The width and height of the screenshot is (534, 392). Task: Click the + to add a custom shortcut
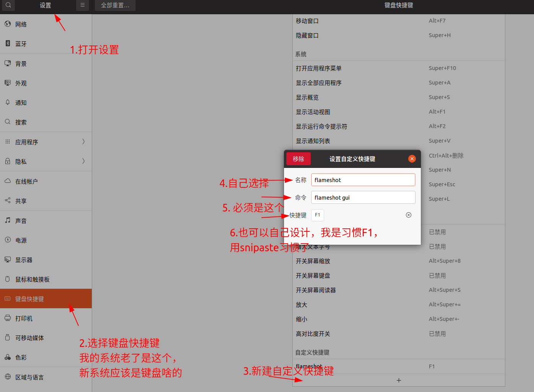[399, 380]
